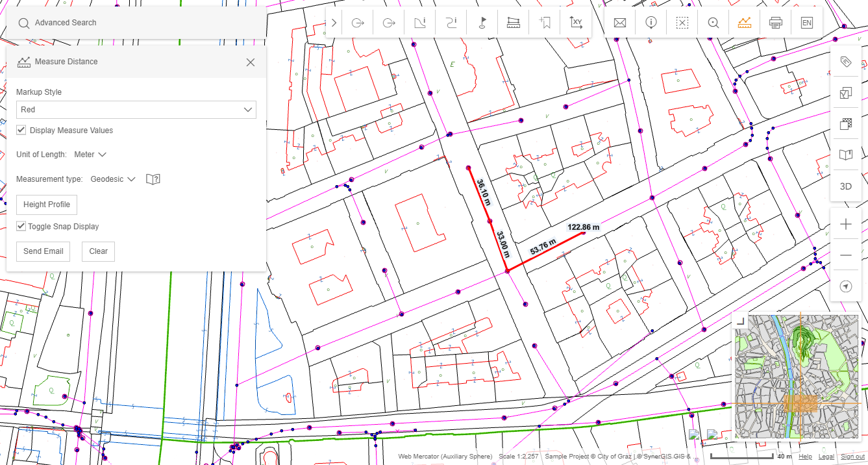The image size is (868, 465).
Task: Activate the flag point marker tool
Action: (482, 22)
